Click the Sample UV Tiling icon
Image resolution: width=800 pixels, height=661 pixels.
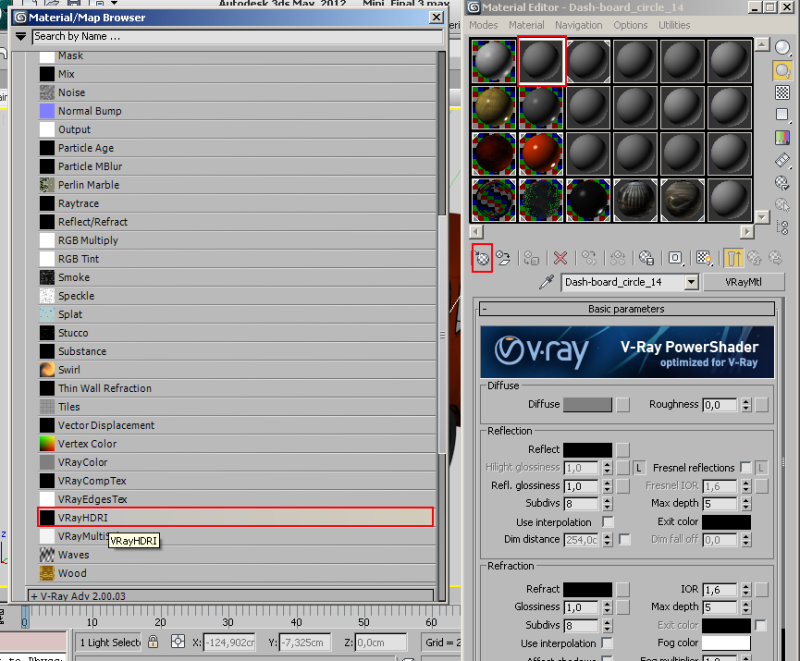[782, 115]
